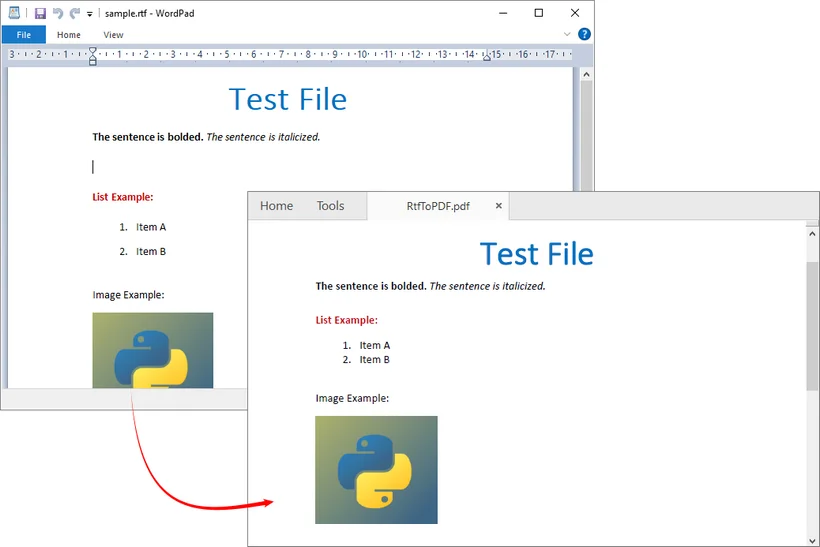Click the WordPad application icon in title bar

14,13
